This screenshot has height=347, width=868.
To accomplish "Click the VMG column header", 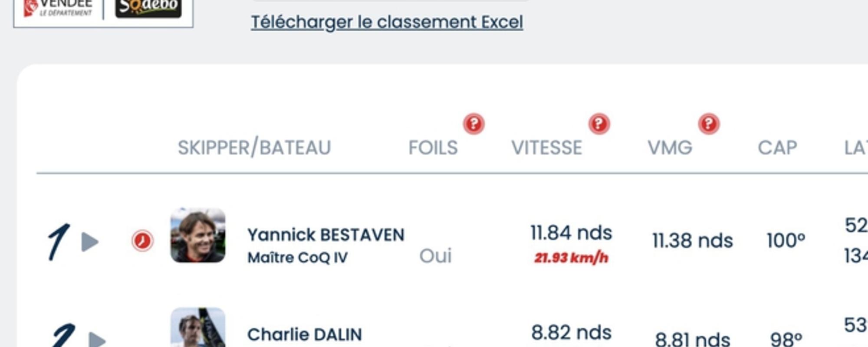I will (670, 148).
